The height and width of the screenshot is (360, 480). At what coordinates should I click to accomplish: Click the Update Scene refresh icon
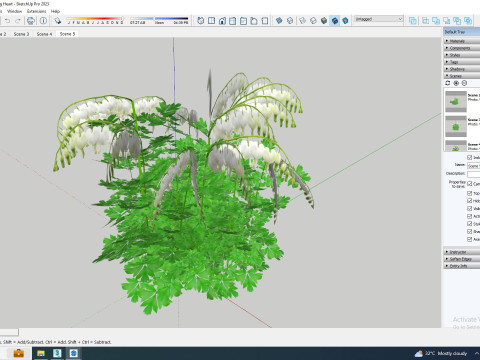coord(448,83)
